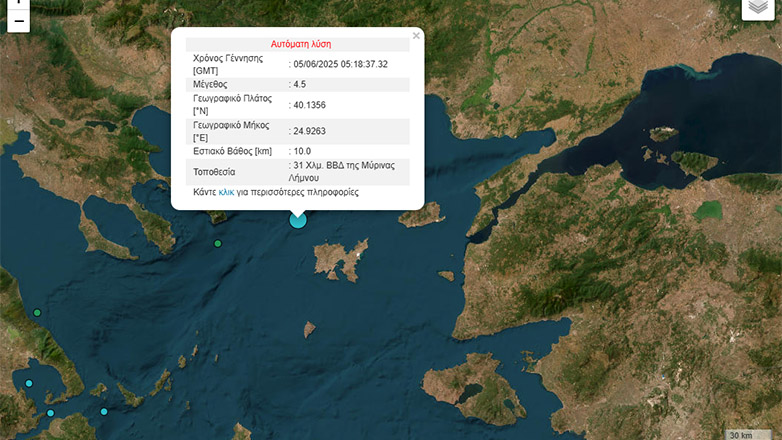Select the large cyan 4.5 magnitude epicenter marker
Image resolution: width=782 pixels, height=440 pixels.
point(298,220)
